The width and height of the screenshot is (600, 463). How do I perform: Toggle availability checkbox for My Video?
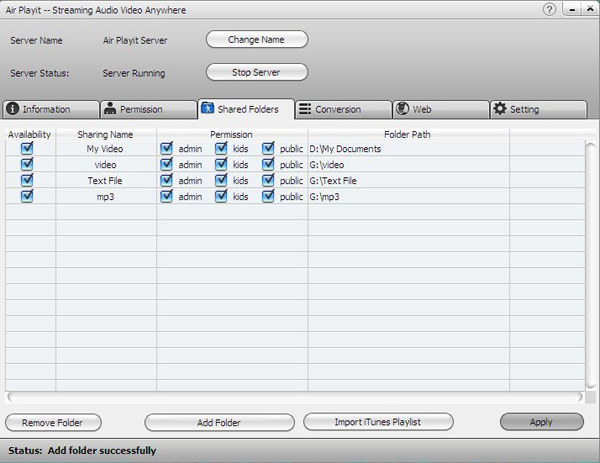[x=27, y=148]
